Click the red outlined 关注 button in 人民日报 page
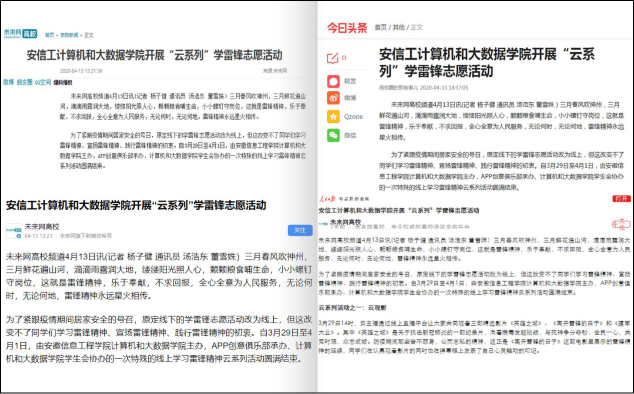 621,224
